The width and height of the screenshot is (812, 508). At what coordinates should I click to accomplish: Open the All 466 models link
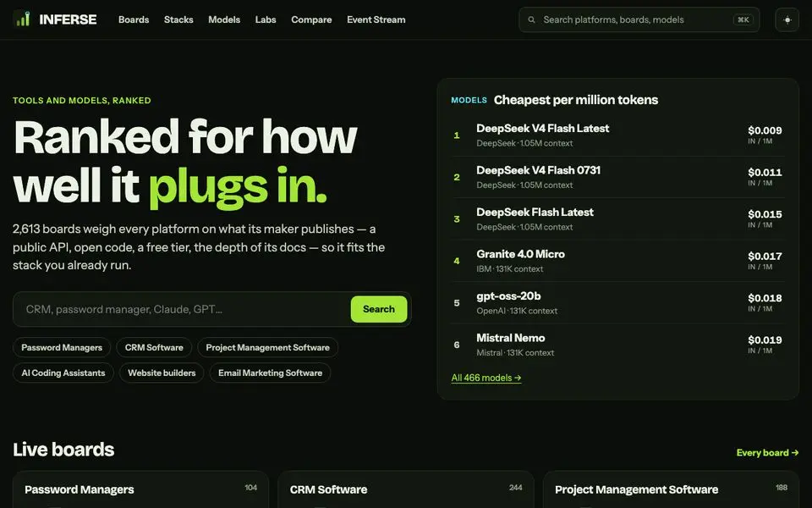pos(486,378)
